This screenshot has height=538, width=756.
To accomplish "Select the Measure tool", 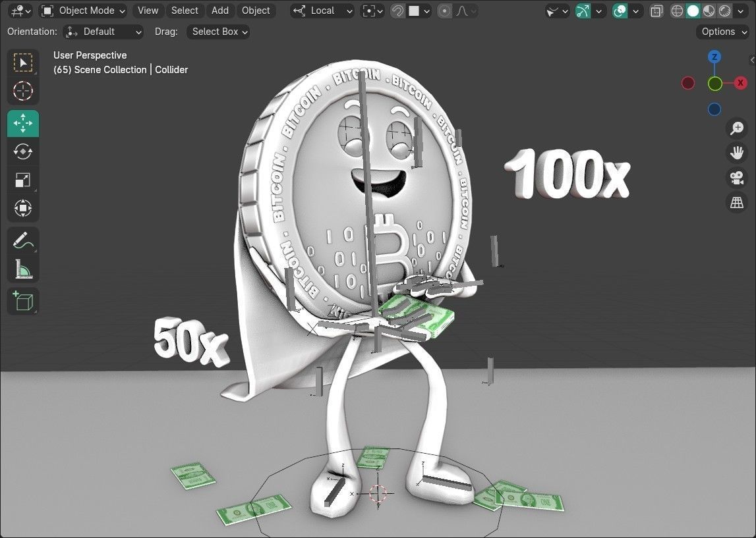I will (22, 269).
